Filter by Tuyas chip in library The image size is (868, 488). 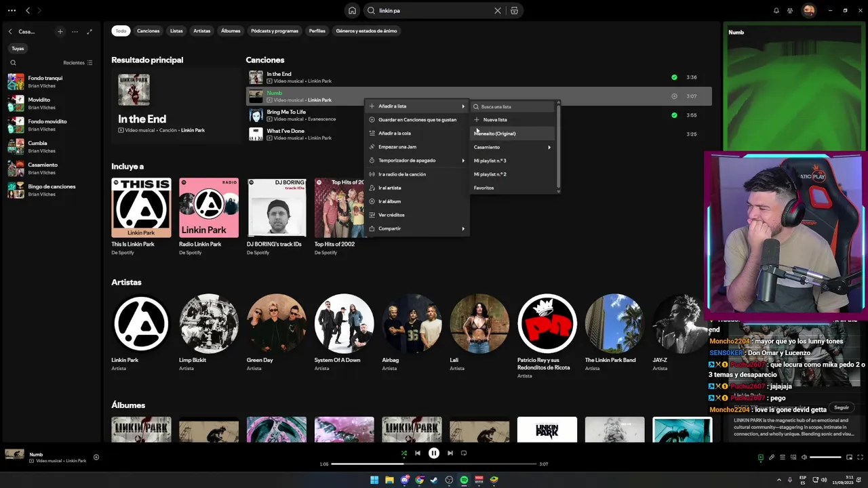(x=18, y=49)
